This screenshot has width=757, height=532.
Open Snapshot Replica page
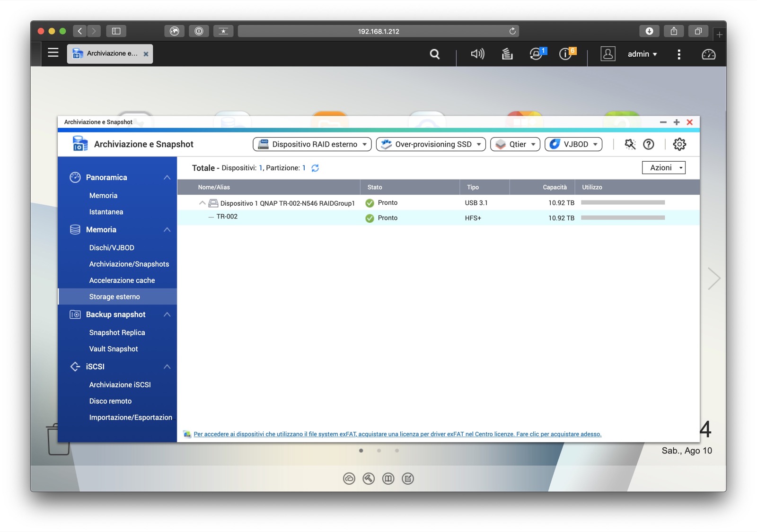[117, 332]
